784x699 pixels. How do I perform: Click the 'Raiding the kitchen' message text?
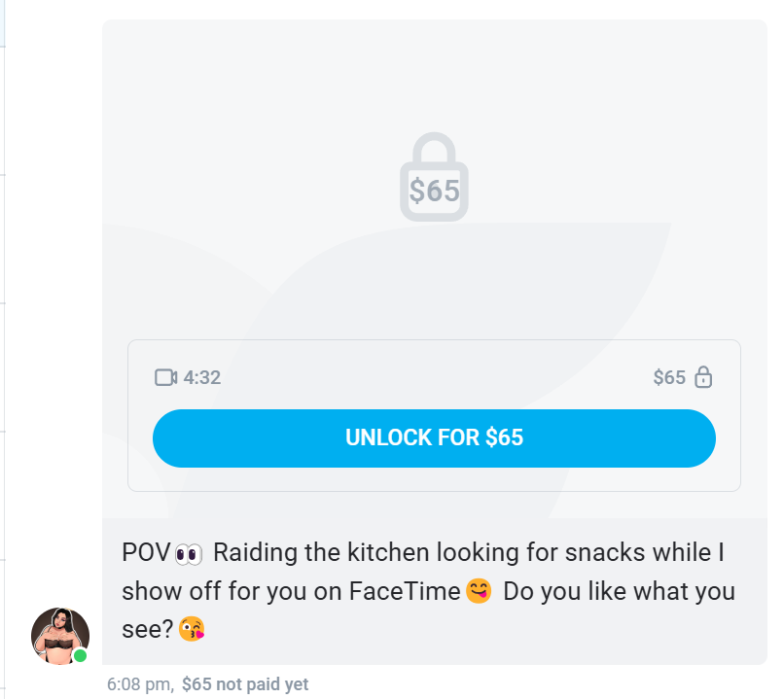tap(321, 552)
